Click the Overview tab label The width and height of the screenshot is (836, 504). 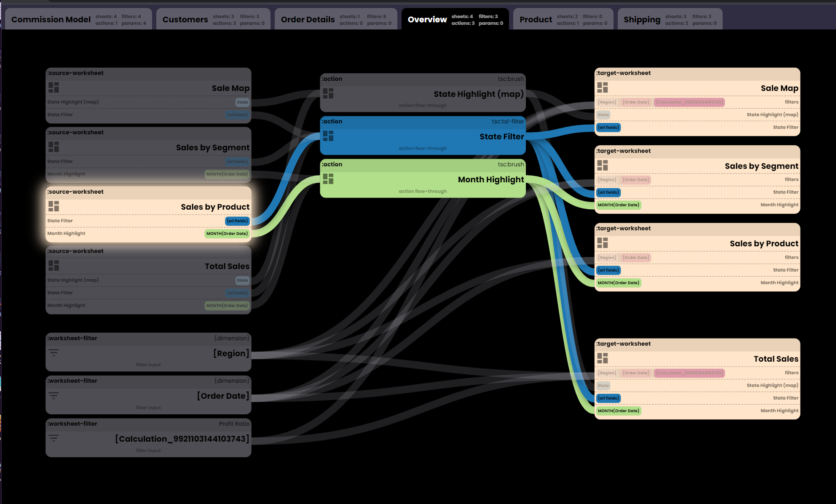coord(427,19)
